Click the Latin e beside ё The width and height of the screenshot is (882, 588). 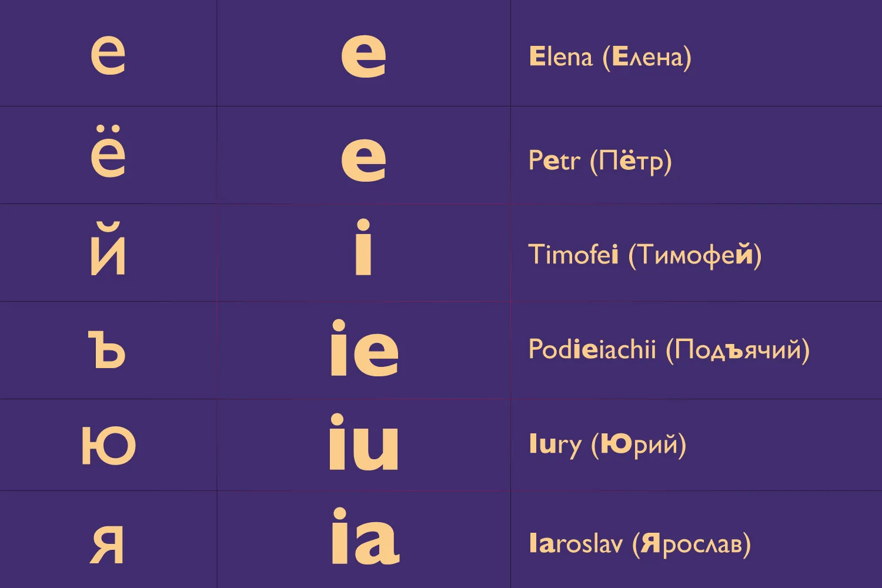tap(363, 159)
